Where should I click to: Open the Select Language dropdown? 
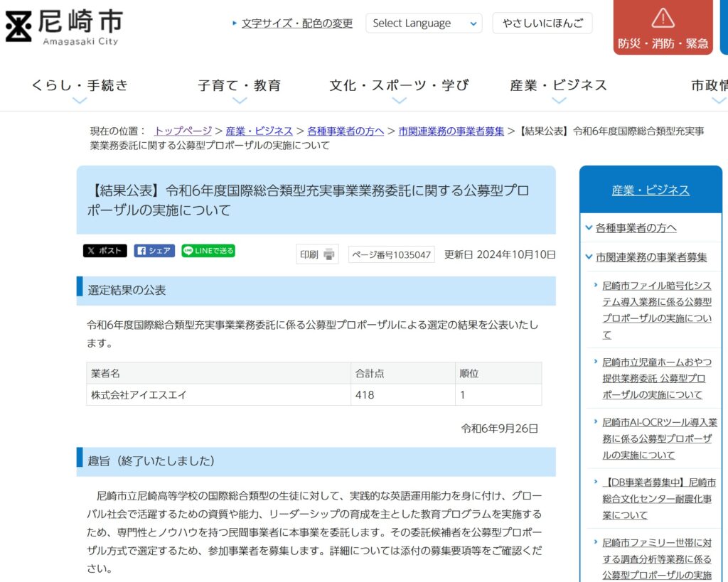(424, 23)
